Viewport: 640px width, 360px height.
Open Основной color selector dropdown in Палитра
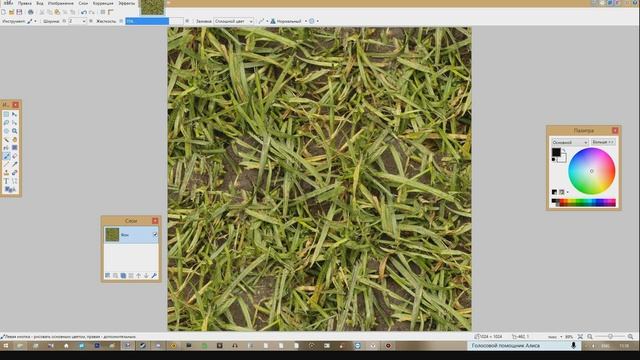click(x=570, y=142)
